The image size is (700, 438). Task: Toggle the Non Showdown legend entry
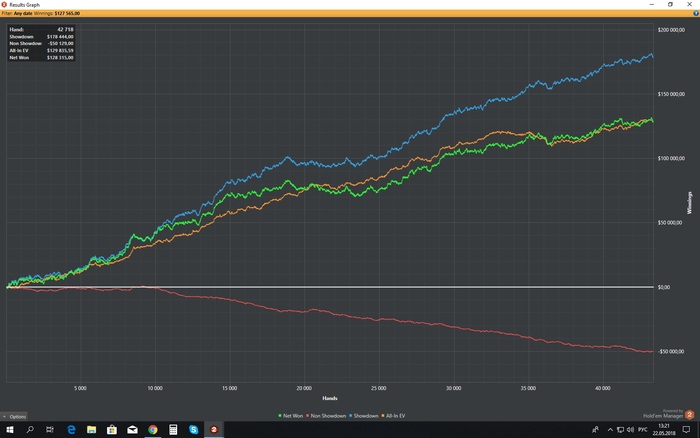[x=326, y=416]
